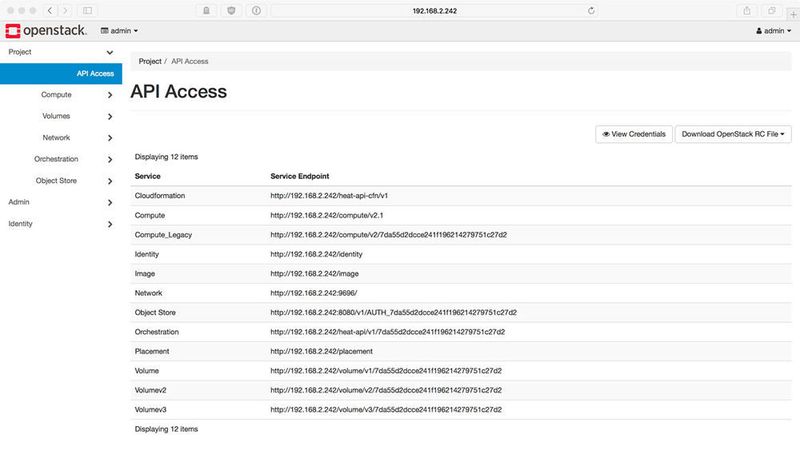
Task: Click the /identity endpoint URL
Action: pos(316,254)
